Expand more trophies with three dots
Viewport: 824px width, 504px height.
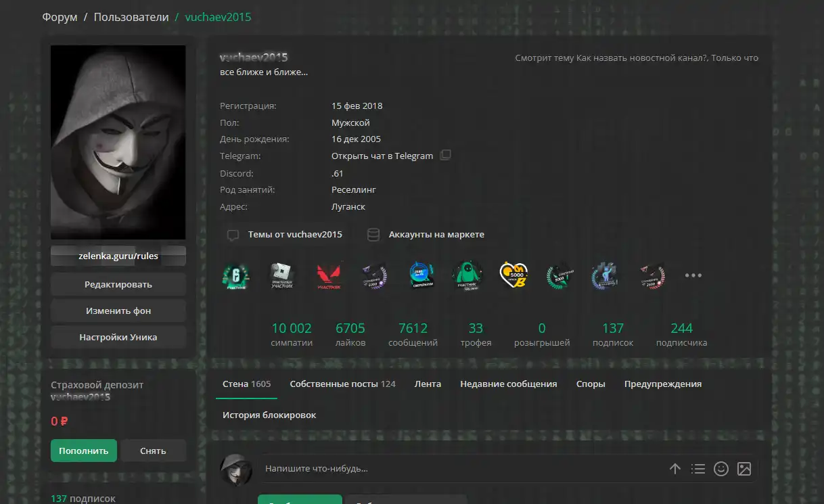693,275
